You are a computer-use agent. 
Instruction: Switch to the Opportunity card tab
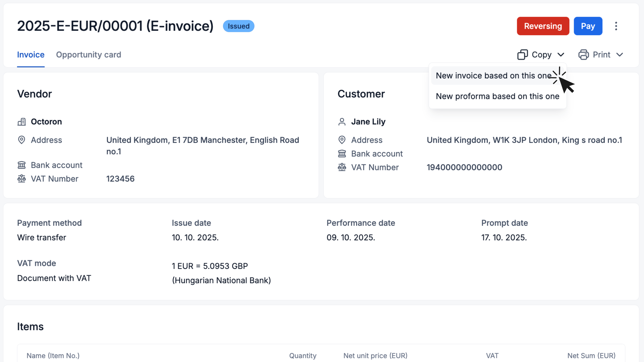click(x=89, y=55)
